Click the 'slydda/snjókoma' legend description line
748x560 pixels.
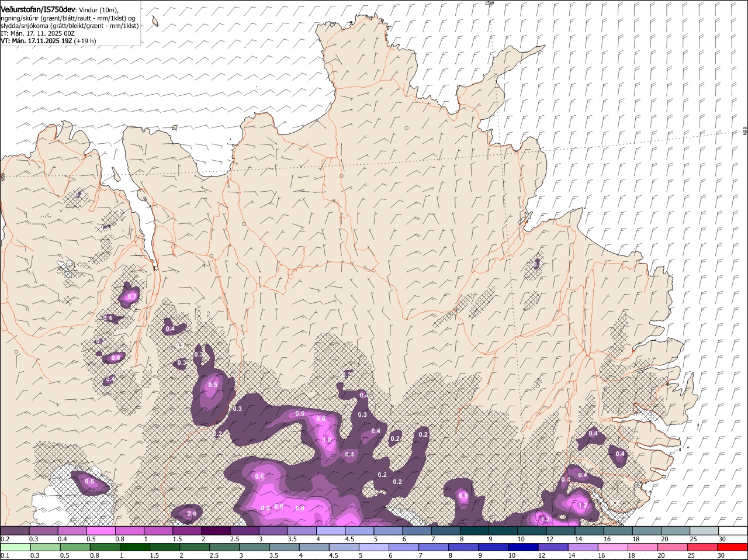click(70, 26)
